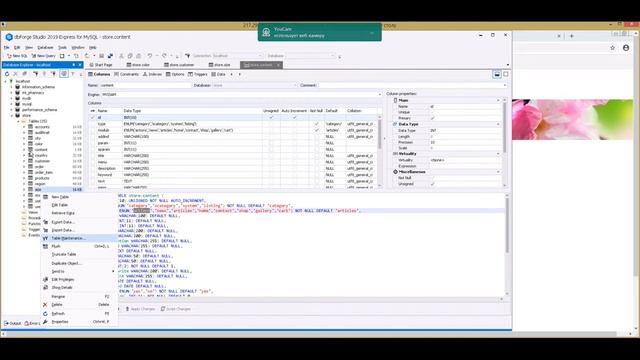
Task: Collapse the Virtuality section in Column properties
Action: pos(498,154)
